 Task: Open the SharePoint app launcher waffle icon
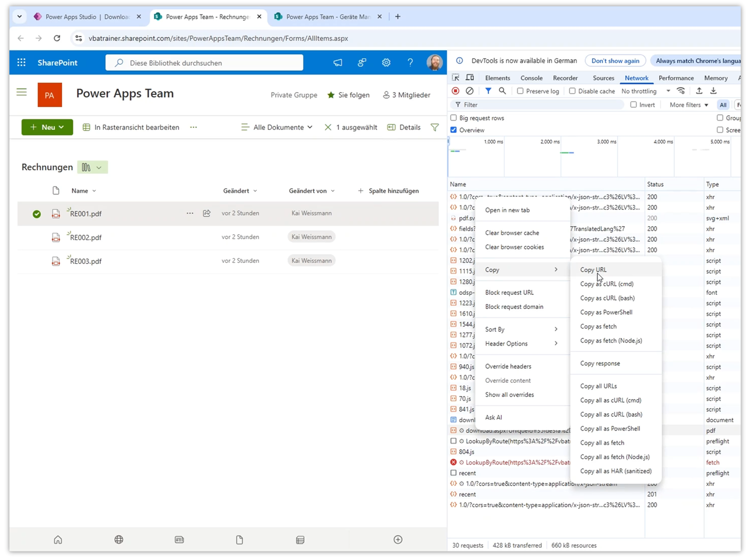pos(22,62)
